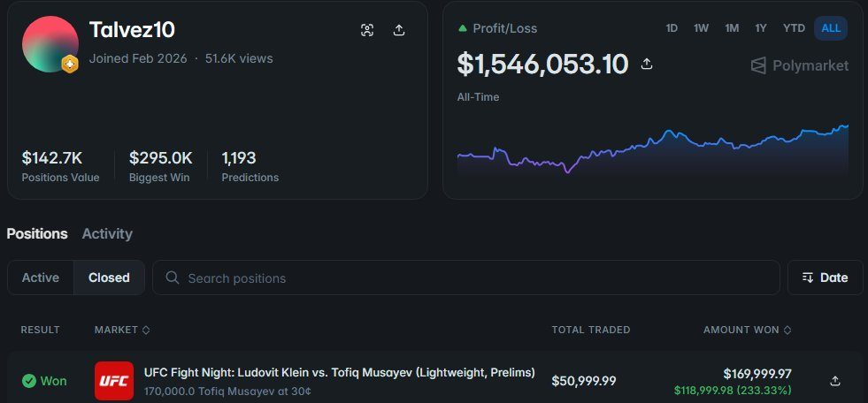Select the YTD time range
The height and width of the screenshot is (403, 868).
click(794, 28)
